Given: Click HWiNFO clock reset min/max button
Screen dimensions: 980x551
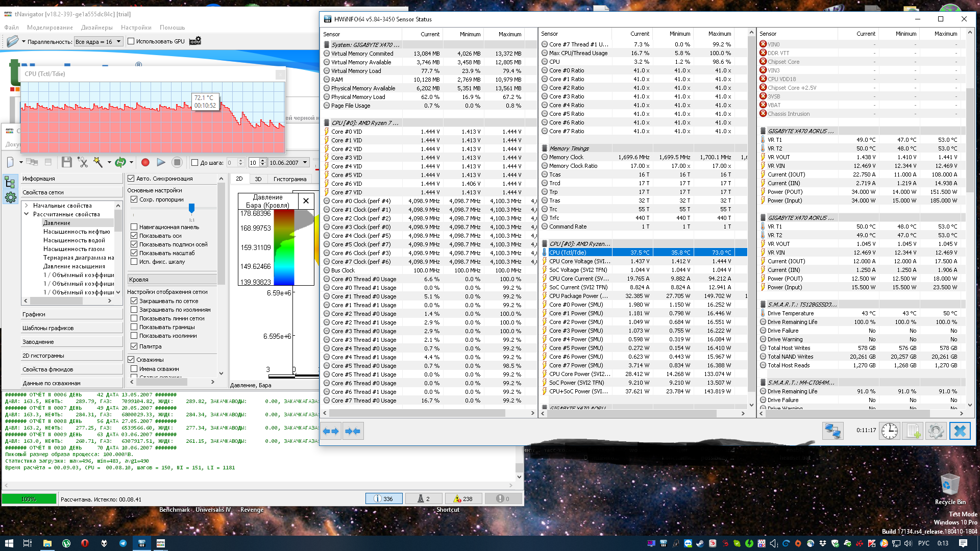Looking at the screenshot, I should pos(889,431).
